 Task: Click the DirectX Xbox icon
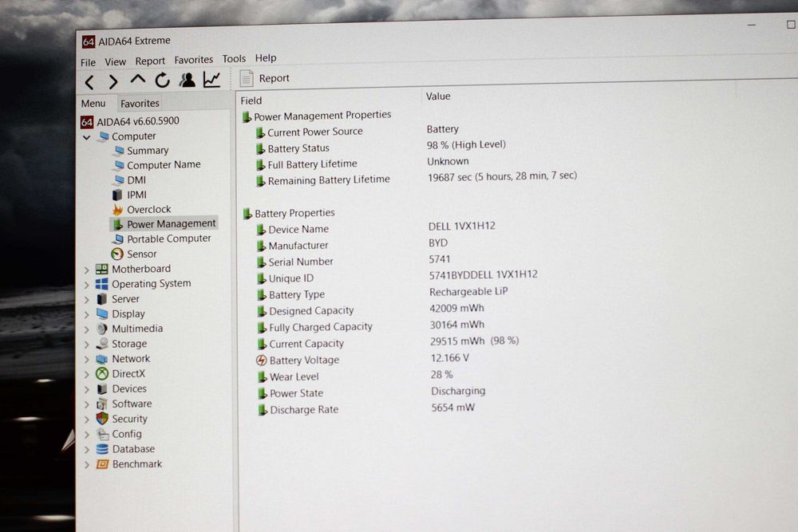pyautogui.click(x=102, y=374)
